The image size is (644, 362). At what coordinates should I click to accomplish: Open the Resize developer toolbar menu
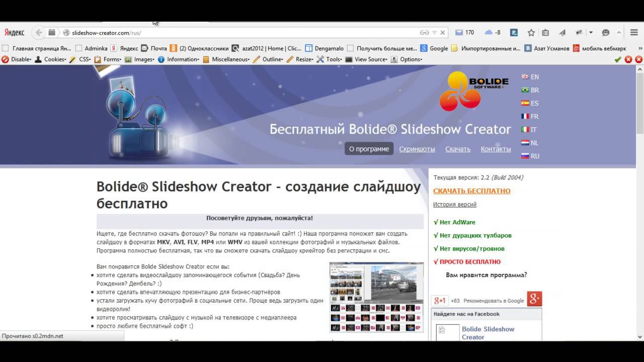tap(300, 59)
